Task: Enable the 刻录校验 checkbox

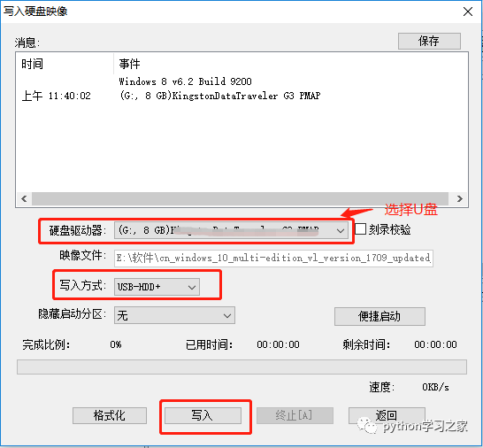Action: click(x=360, y=229)
